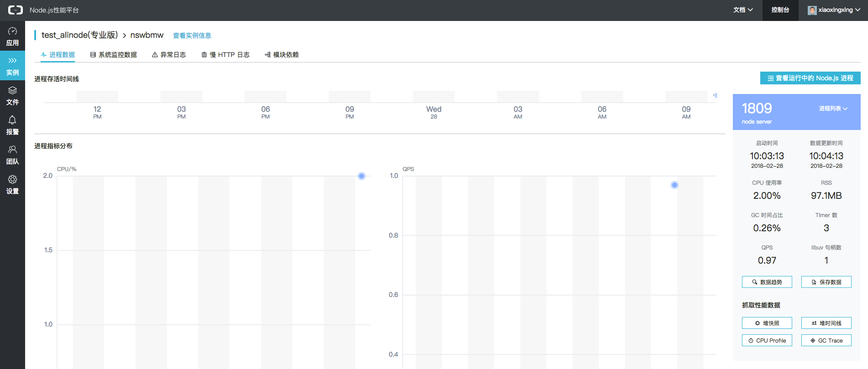Start a CPU Profile capture
The height and width of the screenshot is (369, 868).
tap(767, 340)
